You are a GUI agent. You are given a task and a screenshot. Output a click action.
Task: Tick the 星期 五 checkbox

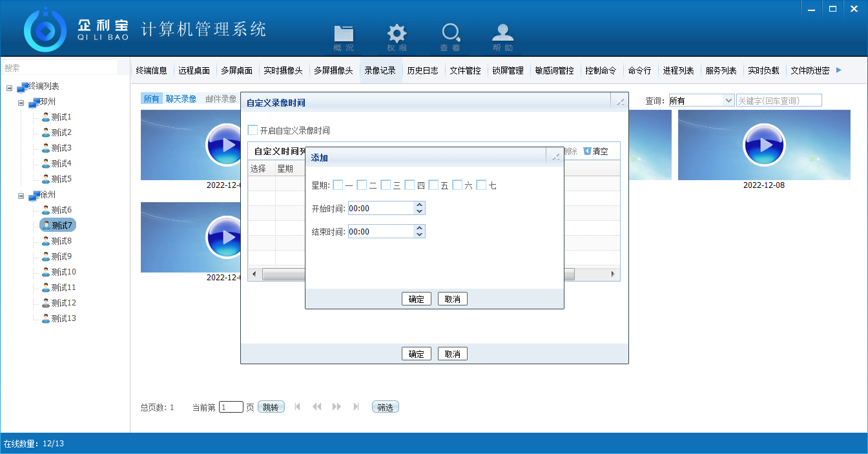pos(433,185)
